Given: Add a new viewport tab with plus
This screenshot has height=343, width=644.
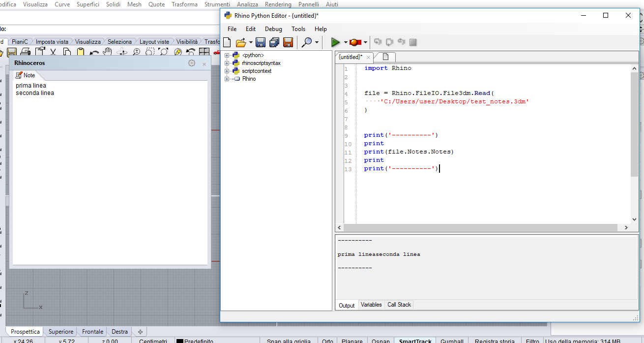Looking at the screenshot, I should coord(140,332).
